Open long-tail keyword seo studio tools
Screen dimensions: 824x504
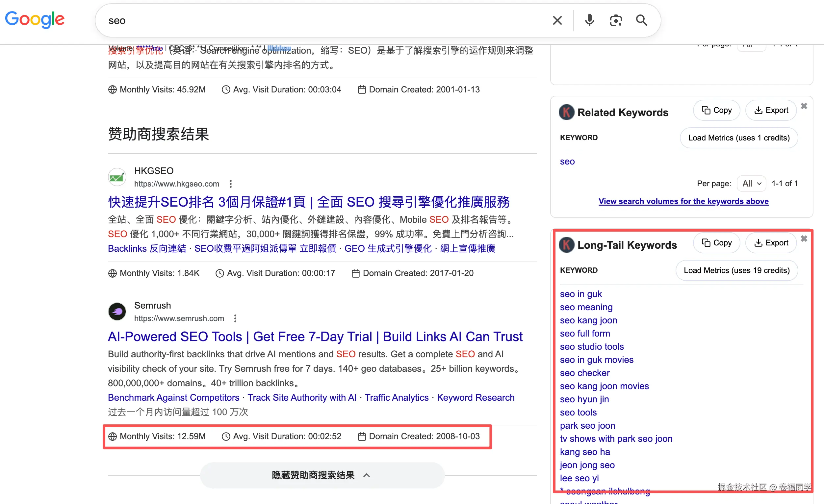[592, 347]
